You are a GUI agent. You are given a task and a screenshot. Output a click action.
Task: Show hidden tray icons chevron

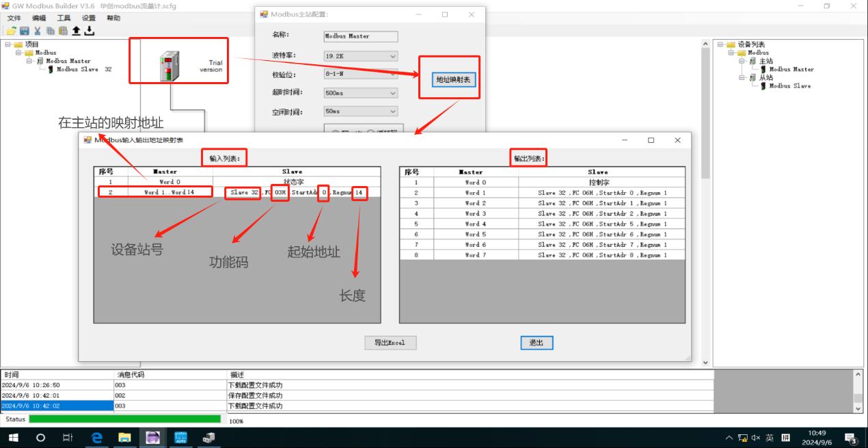729,438
